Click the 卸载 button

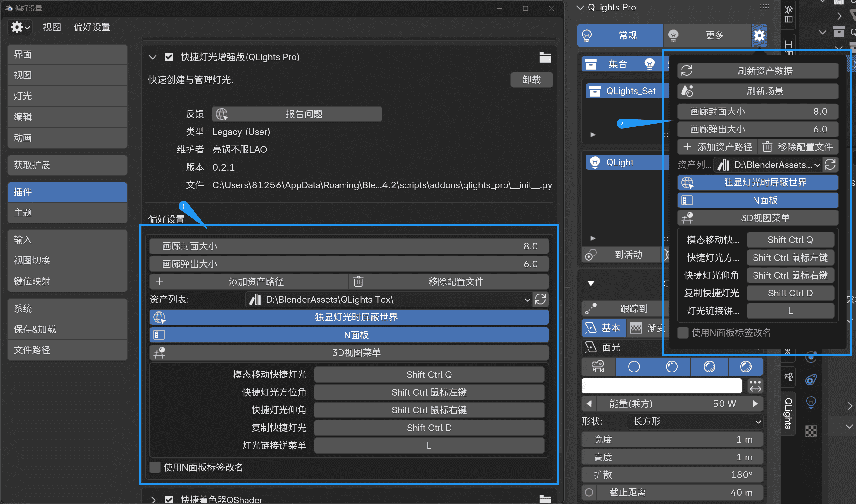[x=531, y=80]
